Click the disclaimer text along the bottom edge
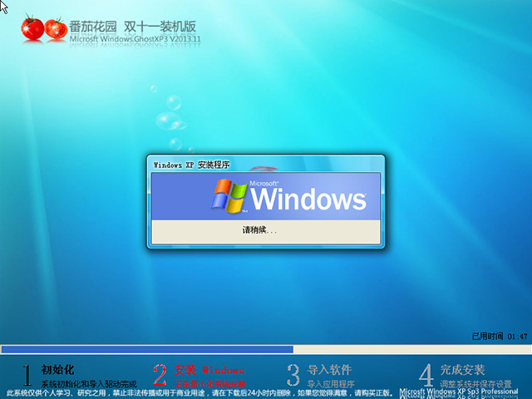 coord(199,393)
